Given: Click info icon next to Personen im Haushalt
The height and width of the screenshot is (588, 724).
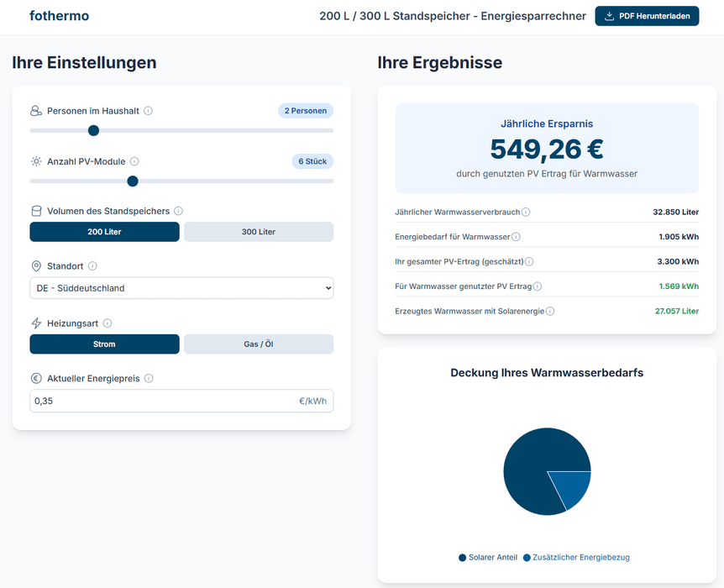Looking at the screenshot, I should (149, 111).
